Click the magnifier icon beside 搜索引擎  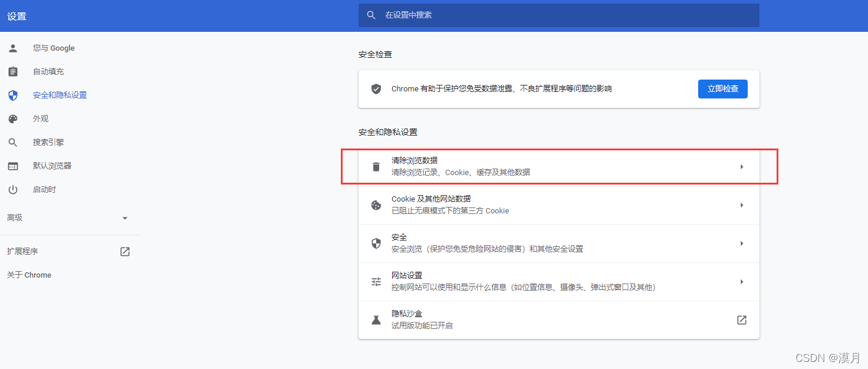(x=13, y=143)
